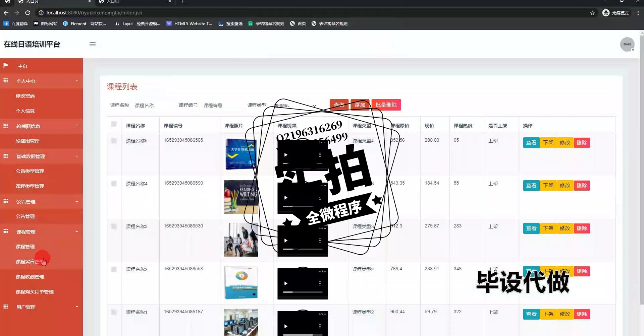Open video options menu for 课程名称1

320,326
